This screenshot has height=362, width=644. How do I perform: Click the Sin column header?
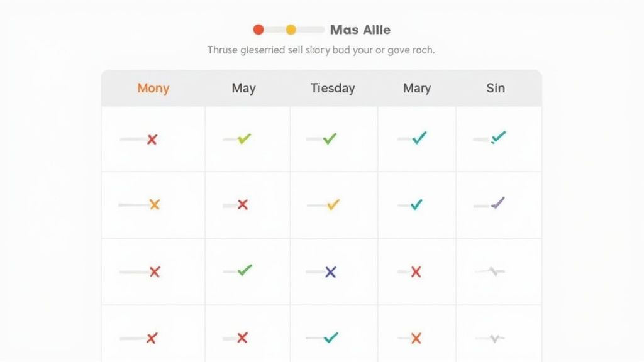[x=496, y=88]
